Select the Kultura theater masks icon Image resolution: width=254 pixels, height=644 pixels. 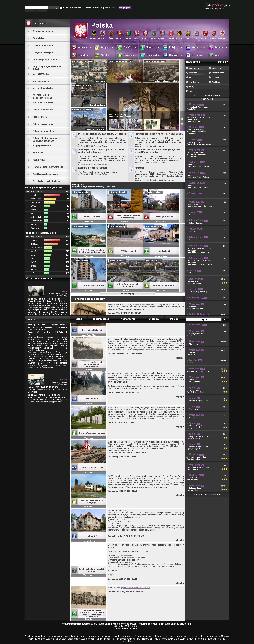pos(211,47)
